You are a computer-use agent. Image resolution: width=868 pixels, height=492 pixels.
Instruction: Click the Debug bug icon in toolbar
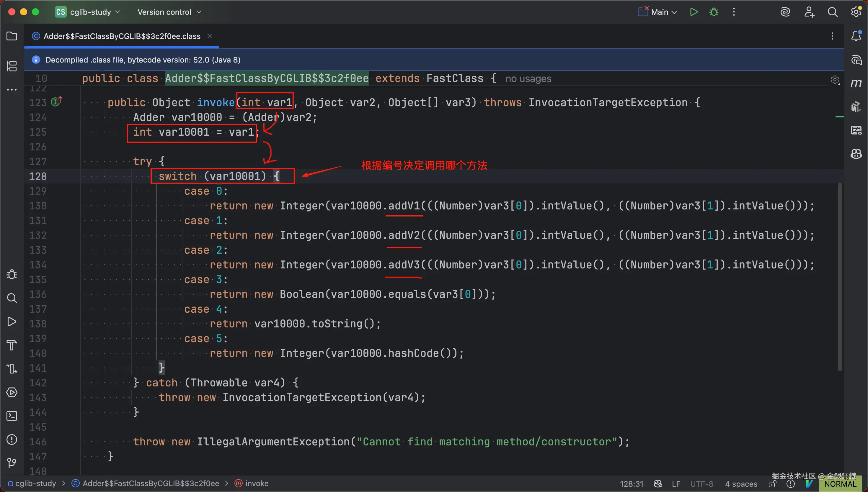click(714, 12)
